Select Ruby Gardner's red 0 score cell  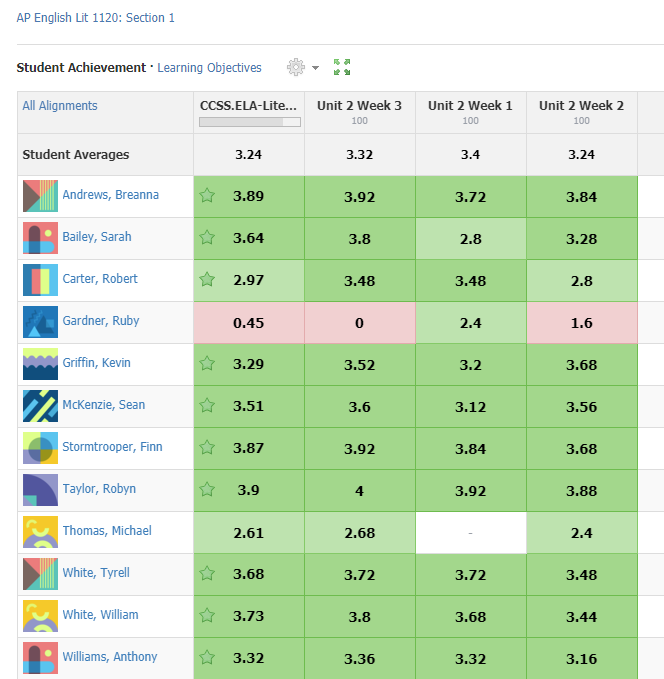[359, 322]
